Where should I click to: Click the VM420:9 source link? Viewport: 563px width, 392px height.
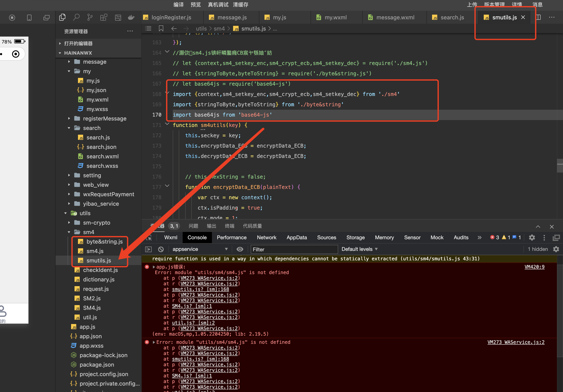pyautogui.click(x=534, y=267)
